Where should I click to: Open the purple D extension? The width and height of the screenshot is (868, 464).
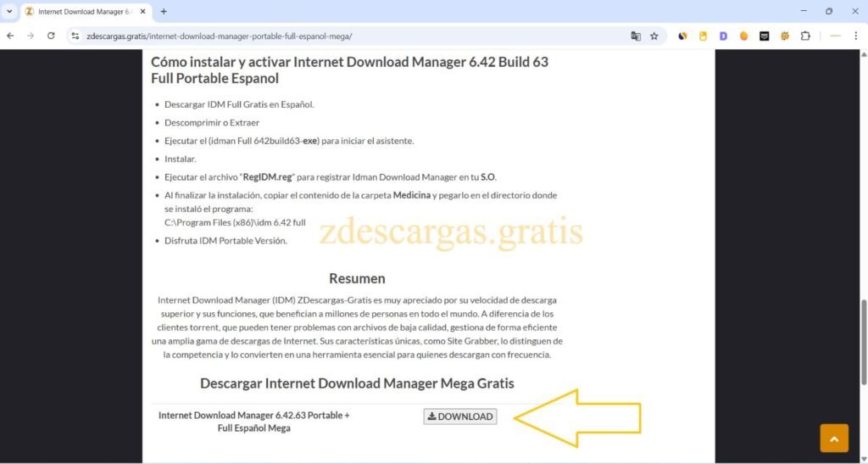tap(723, 36)
